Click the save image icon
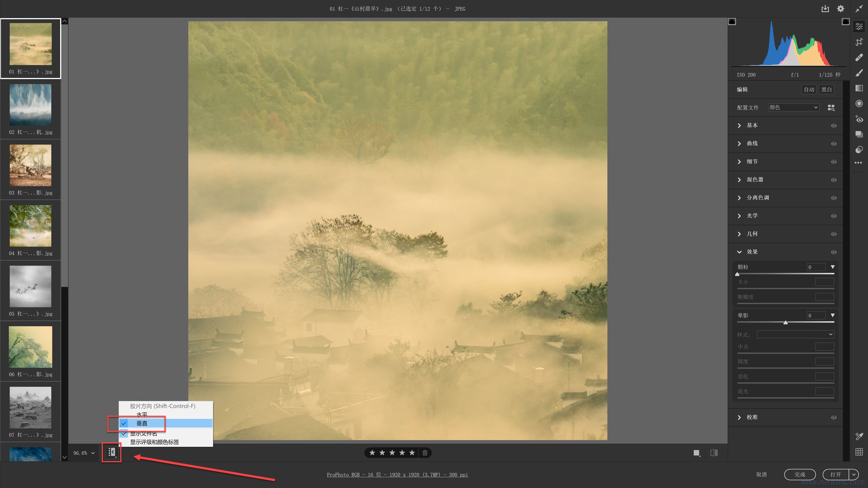This screenshot has width=868, height=488. [825, 9]
